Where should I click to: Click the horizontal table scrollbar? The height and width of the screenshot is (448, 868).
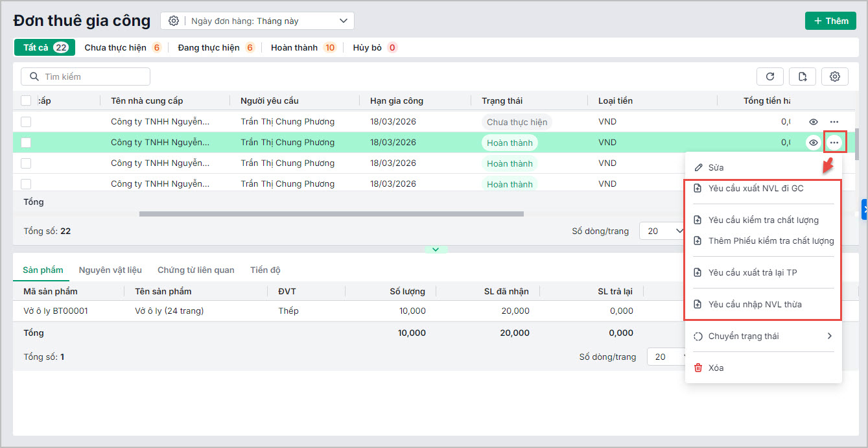[331, 213]
